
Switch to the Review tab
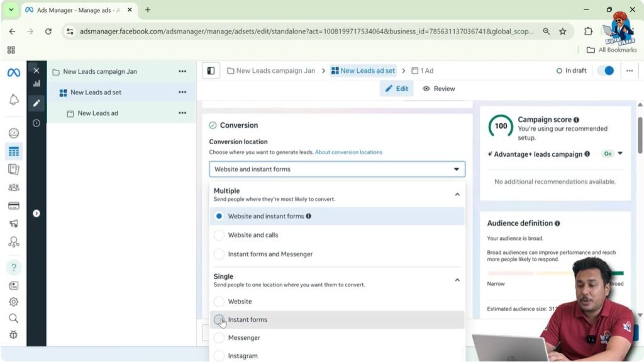point(439,88)
